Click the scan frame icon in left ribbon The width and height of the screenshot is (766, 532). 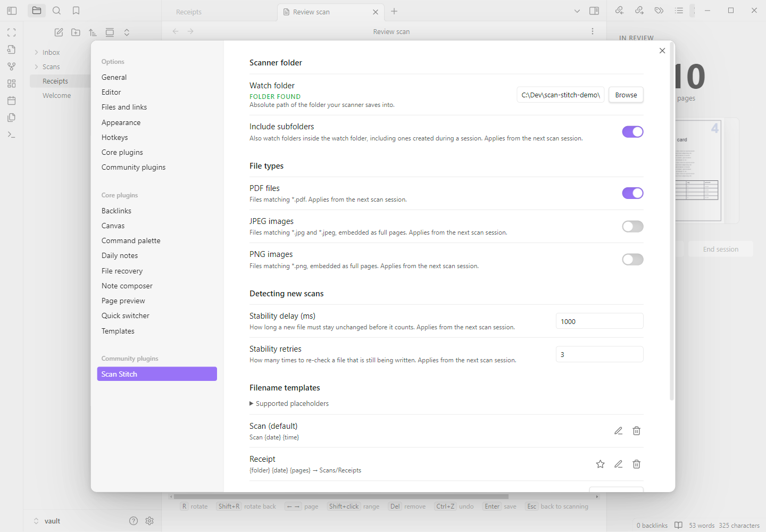coord(11,32)
